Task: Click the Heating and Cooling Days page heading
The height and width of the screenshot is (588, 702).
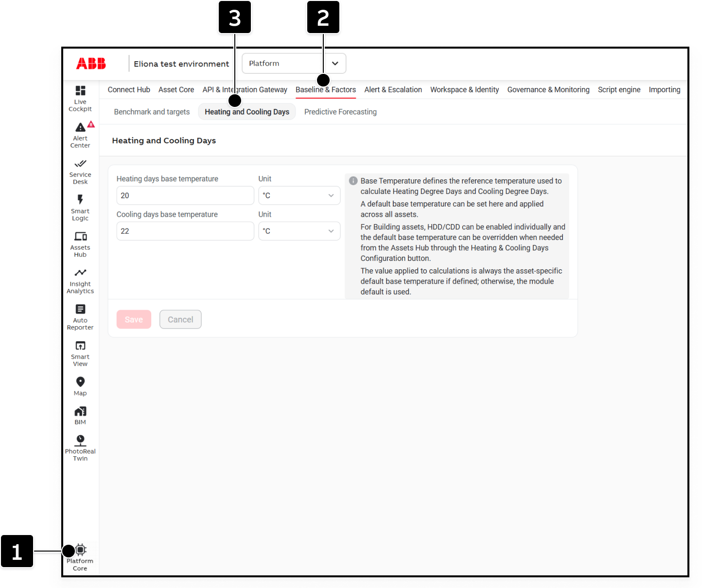Action: click(164, 140)
